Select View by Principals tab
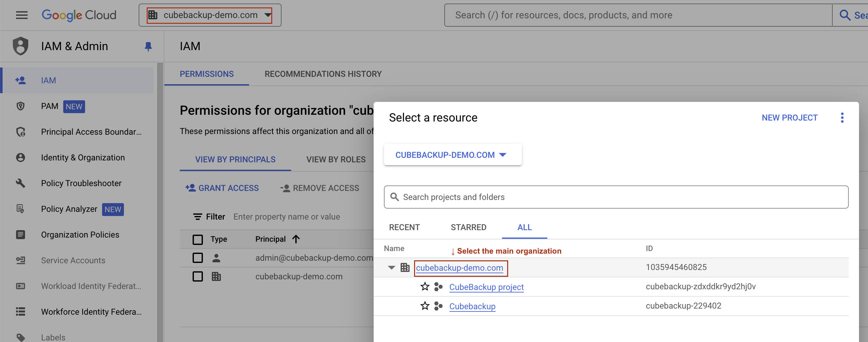Image resolution: width=868 pixels, height=342 pixels. 235,159
